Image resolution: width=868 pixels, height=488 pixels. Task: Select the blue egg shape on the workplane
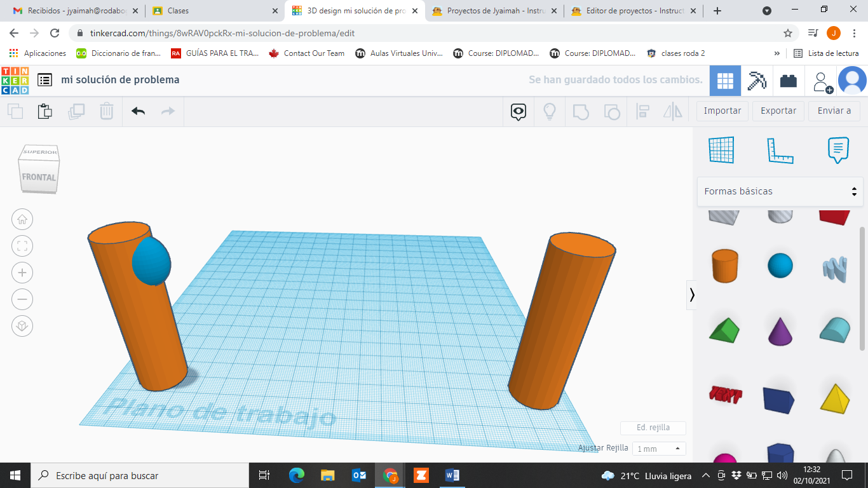point(151,261)
